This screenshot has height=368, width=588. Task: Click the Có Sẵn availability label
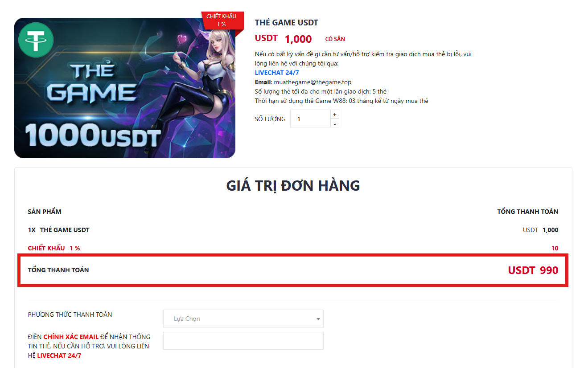click(335, 39)
